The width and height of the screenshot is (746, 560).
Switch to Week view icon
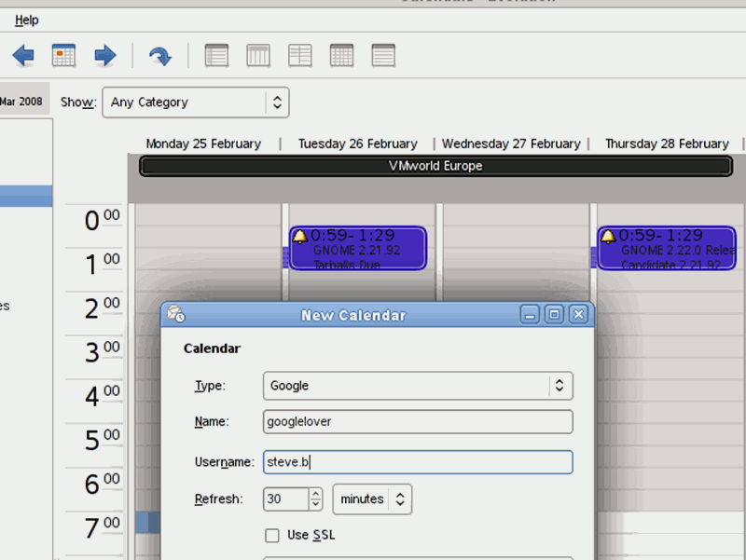pyautogui.click(x=300, y=55)
